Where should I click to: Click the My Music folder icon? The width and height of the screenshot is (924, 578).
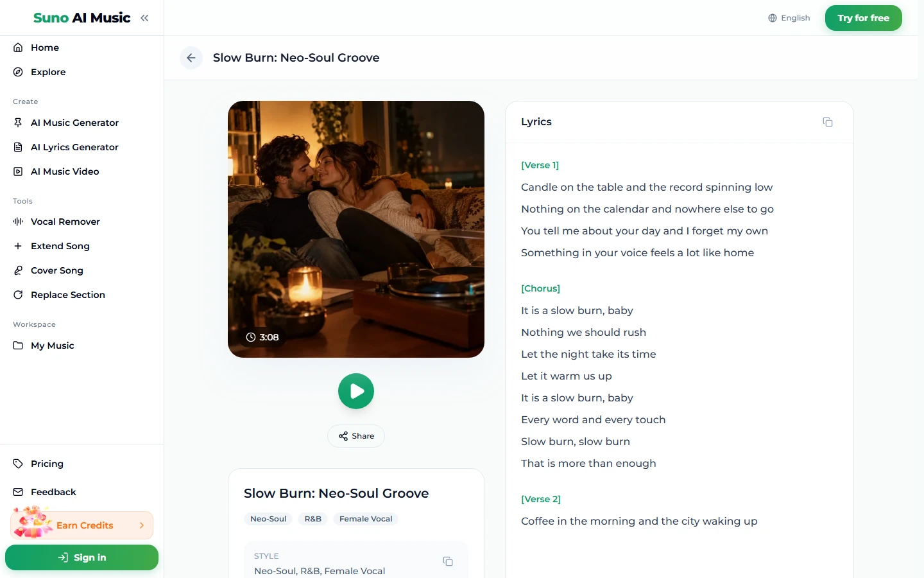point(18,346)
